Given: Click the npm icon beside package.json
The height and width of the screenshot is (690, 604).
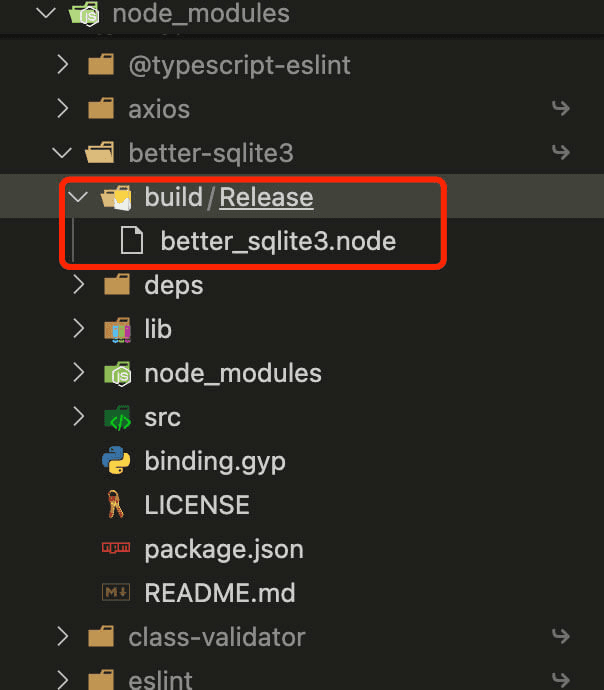Looking at the screenshot, I should point(117,549).
